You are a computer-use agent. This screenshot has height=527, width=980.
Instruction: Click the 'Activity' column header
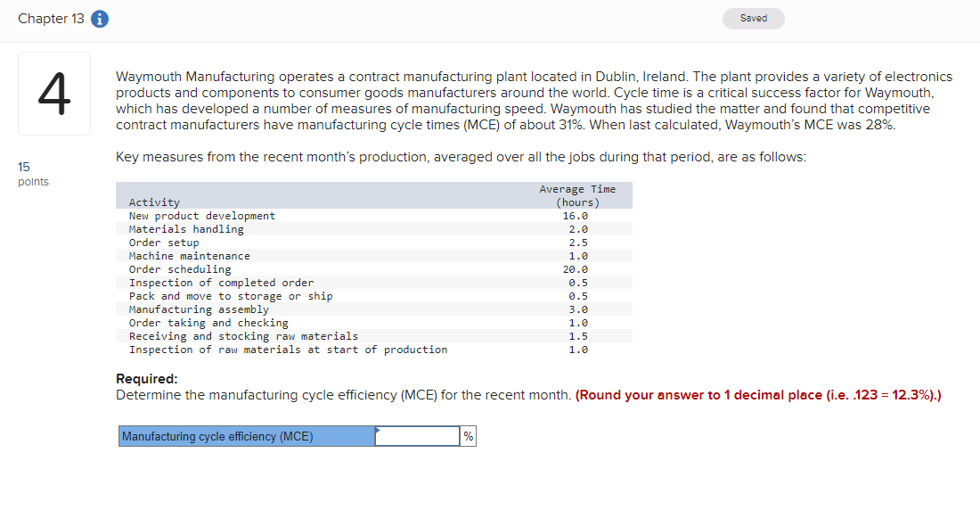coord(154,202)
